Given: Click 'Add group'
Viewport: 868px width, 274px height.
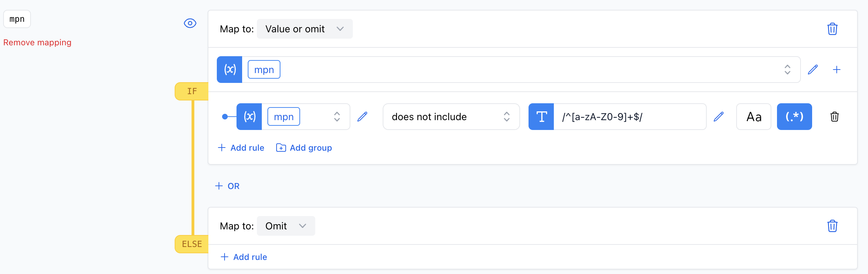Looking at the screenshot, I should (x=304, y=148).
